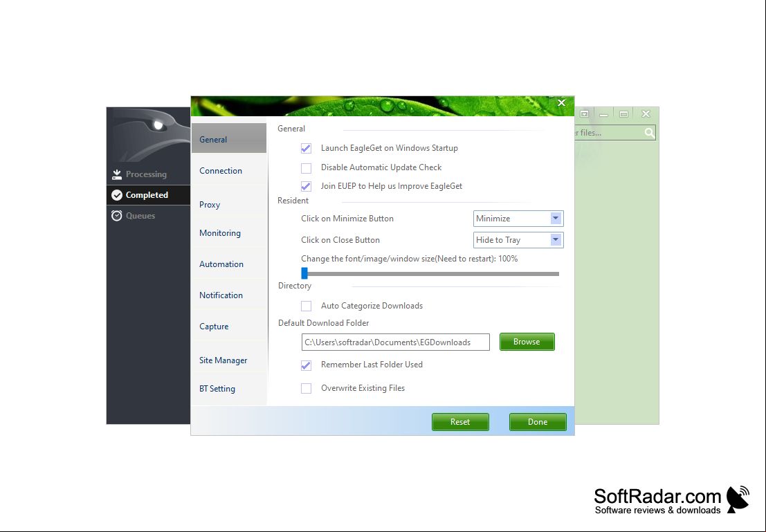766x532 pixels.
Task: Check Overwrite Existing Files
Action: pos(307,388)
